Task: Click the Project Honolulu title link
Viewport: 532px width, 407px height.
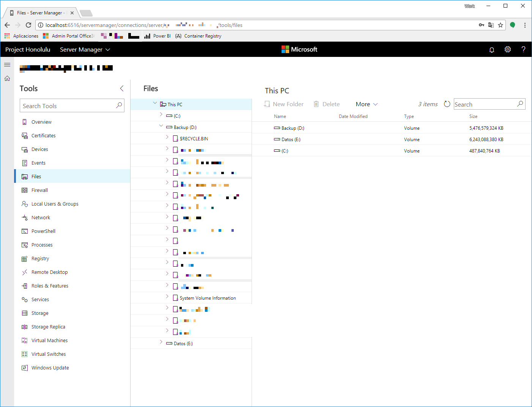Action: pyautogui.click(x=28, y=50)
